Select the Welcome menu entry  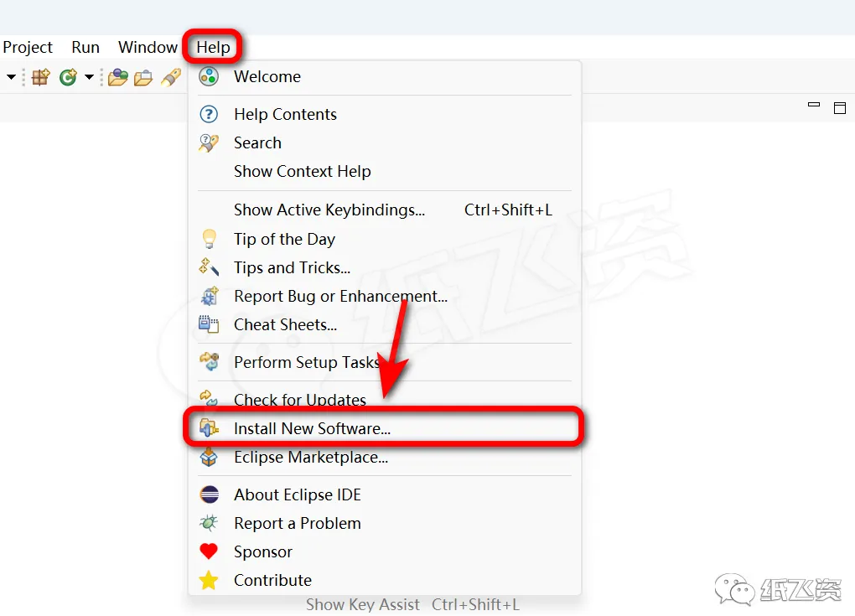point(385,77)
